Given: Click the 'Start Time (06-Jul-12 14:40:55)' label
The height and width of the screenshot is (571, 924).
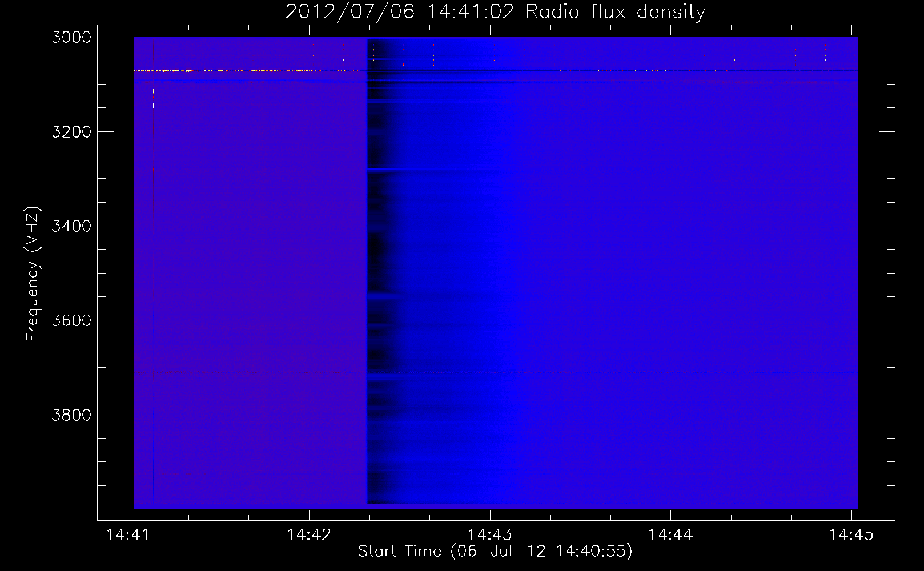Looking at the screenshot, I should tap(495, 552).
